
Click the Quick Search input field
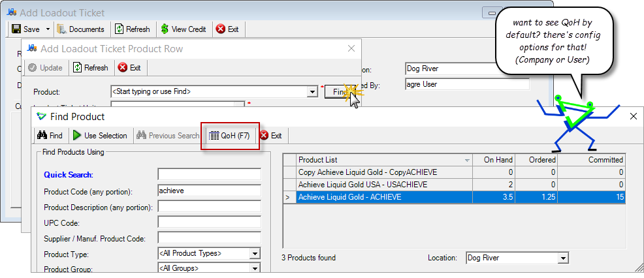coord(210,174)
